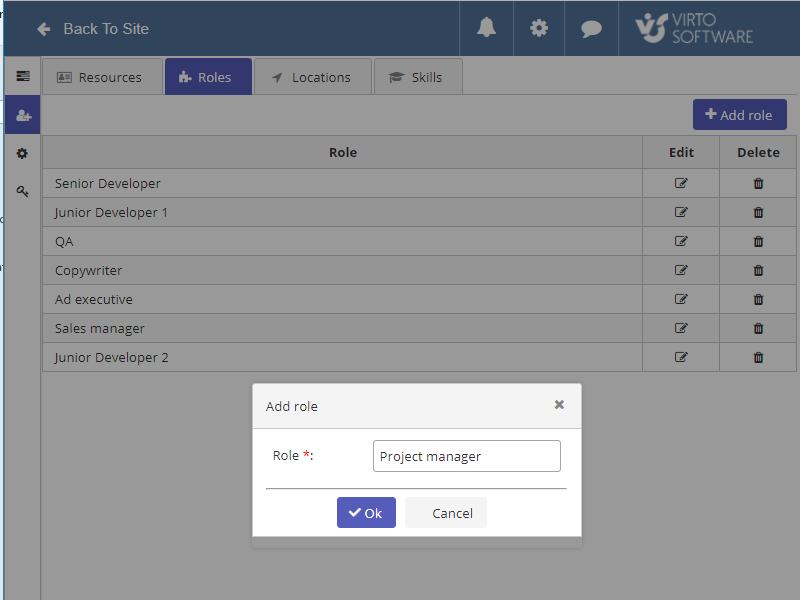Close the Add role dialog
800x600 pixels.
click(x=559, y=405)
